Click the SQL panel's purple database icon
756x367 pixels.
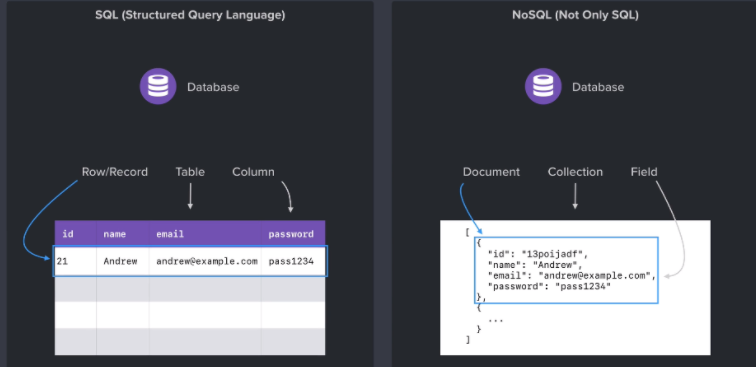tap(158, 86)
